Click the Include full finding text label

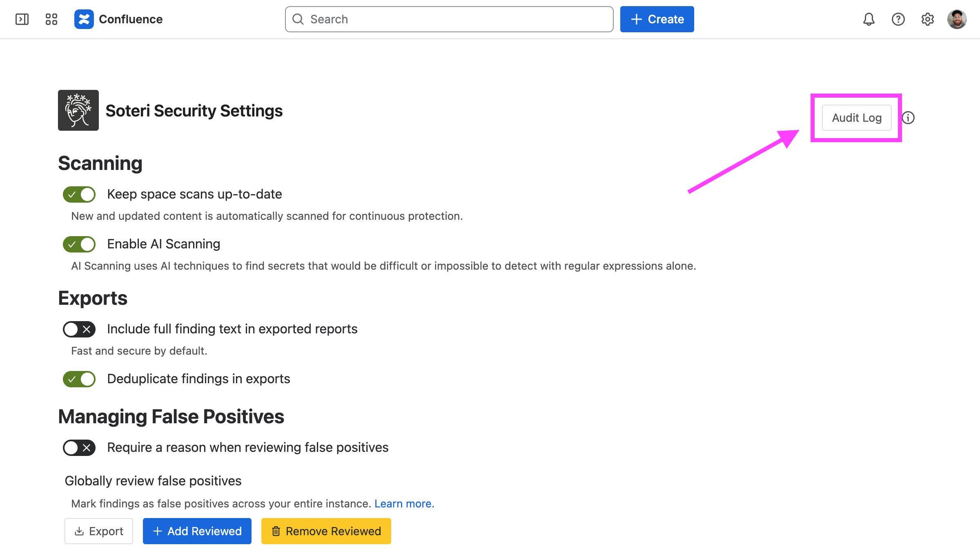tap(232, 329)
